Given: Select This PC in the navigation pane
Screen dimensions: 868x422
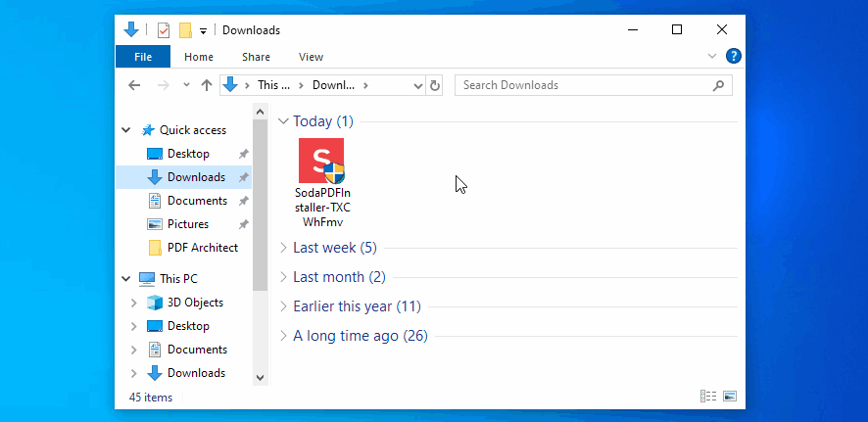Looking at the screenshot, I should pyautogui.click(x=178, y=279).
